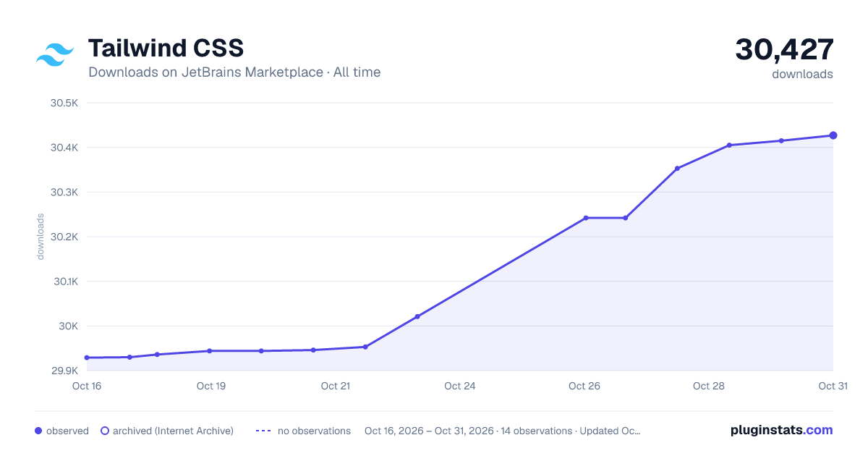Click the Oct 21 x-axis label
The width and height of the screenshot is (868, 456).
tap(336, 386)
